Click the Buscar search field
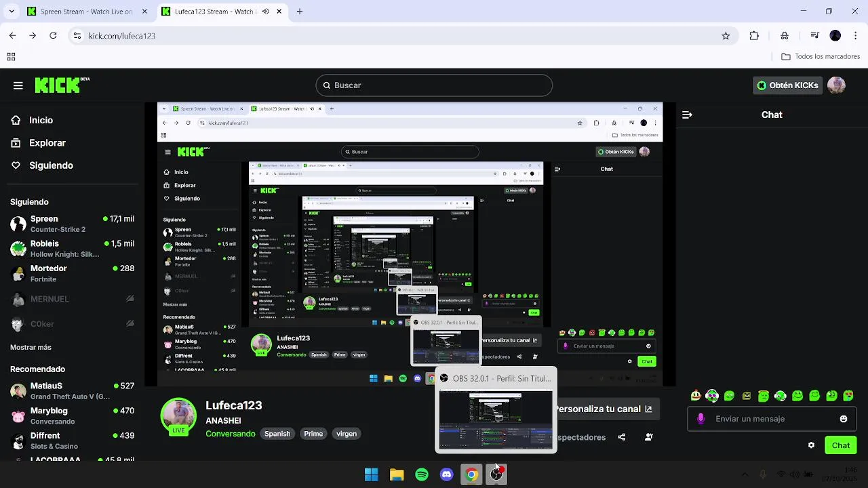The width and height of the screenshot is (868, 488). [434, 85]
